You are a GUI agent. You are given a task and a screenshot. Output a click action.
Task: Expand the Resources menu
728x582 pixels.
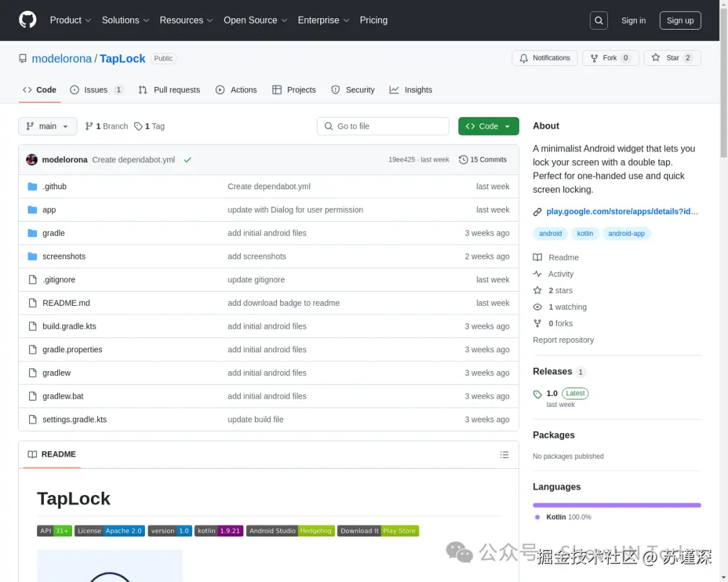[x=186, y=20]
